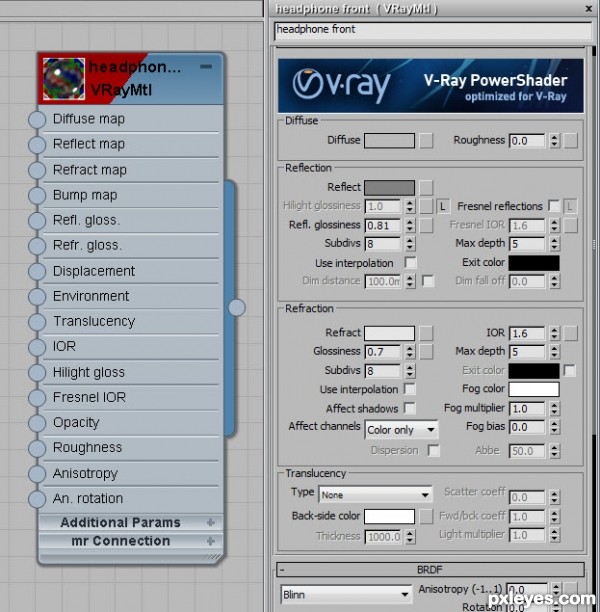The image size is (600, 612).
Task: Open the Affect channels dropdown
Action: tap(401, 430)
